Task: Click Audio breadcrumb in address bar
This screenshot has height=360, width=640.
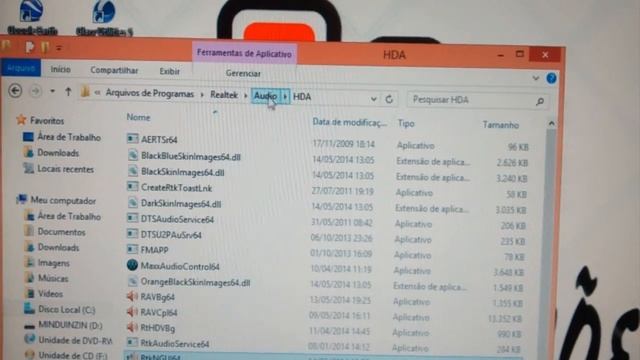Action: pos(265,96)
